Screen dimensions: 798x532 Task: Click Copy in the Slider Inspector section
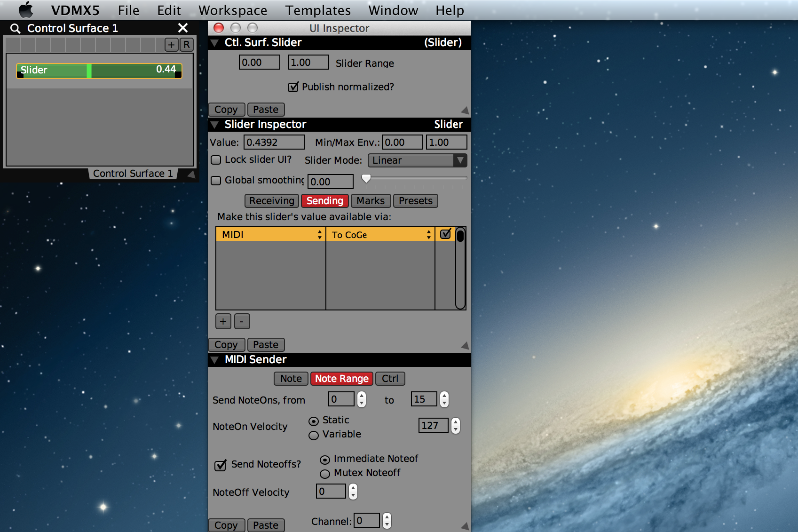226,345
